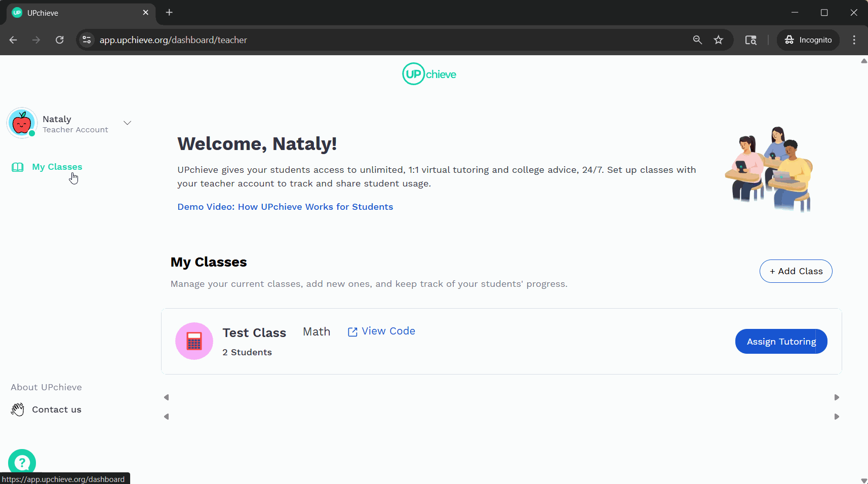Open the Test Class title

254,332
